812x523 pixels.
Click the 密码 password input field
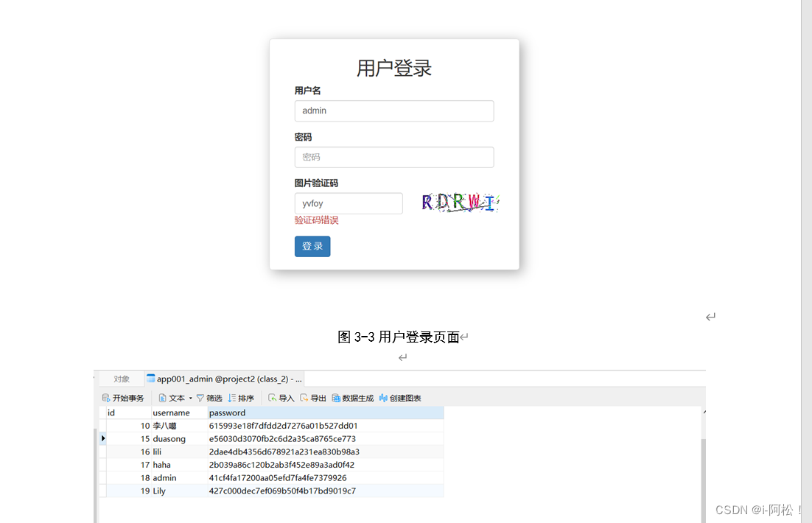click(x=394, y=157)
